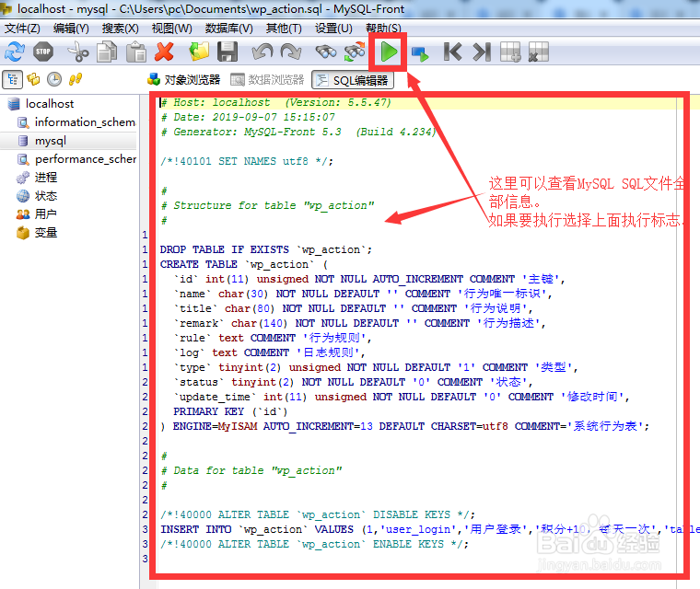Viewport: 700px width, 589px height.
Task: Click the Open file folder icon
Action: [x=199, y=52]
